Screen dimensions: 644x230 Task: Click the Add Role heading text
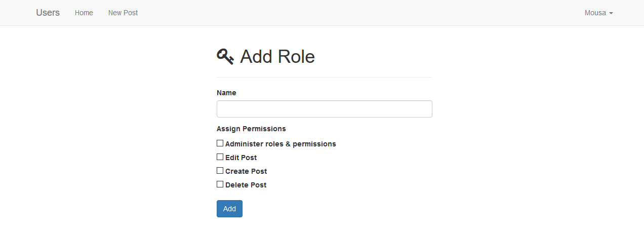coord(277,56)
